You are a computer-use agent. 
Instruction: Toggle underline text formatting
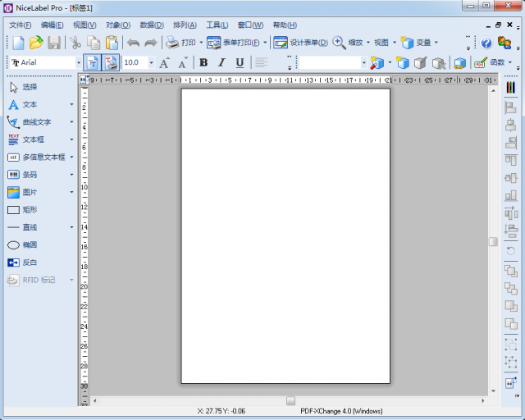coord(240,62)
